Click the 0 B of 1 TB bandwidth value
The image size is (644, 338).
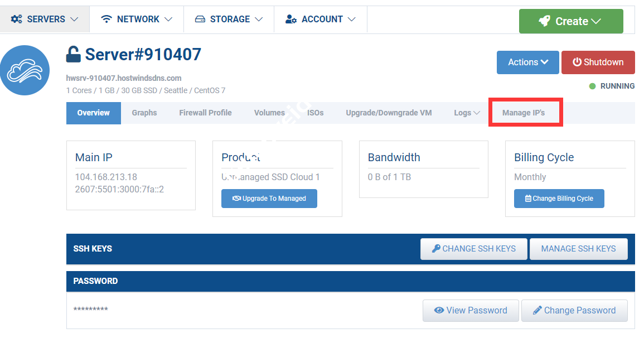[389, 177]
